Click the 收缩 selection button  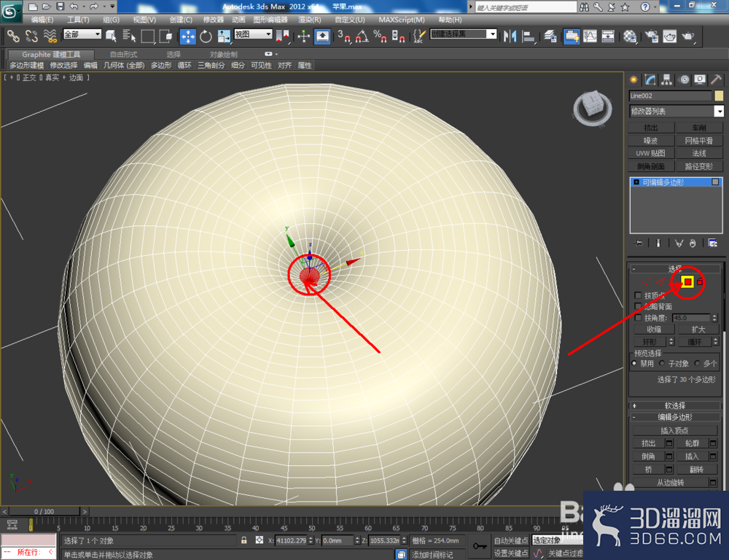[x=654, y=330]
